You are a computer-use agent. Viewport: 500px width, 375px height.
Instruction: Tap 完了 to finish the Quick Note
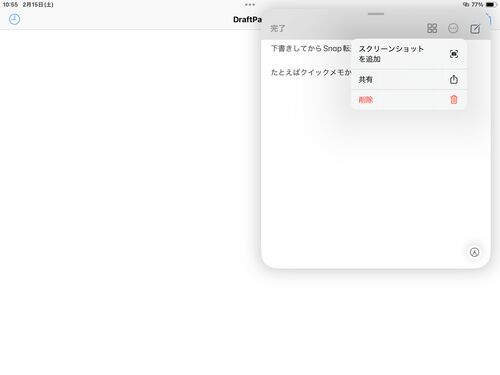[x=278, y=29]
